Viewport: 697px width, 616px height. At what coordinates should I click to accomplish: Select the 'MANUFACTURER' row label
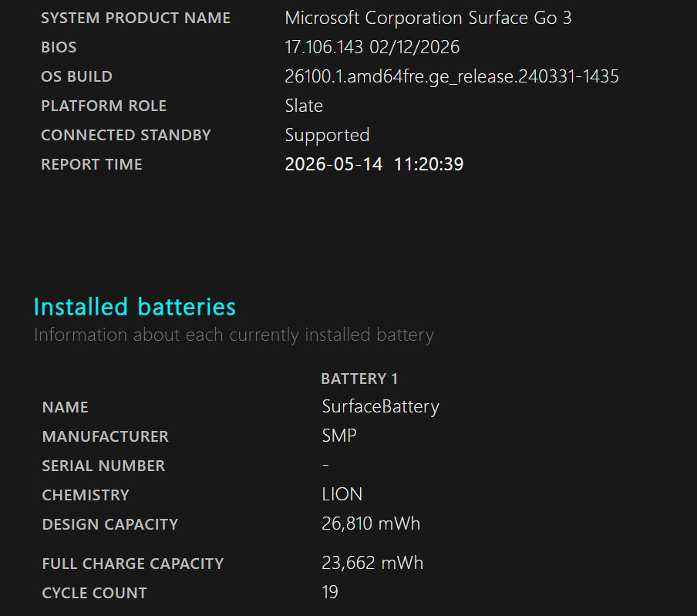tap(106, 436)
